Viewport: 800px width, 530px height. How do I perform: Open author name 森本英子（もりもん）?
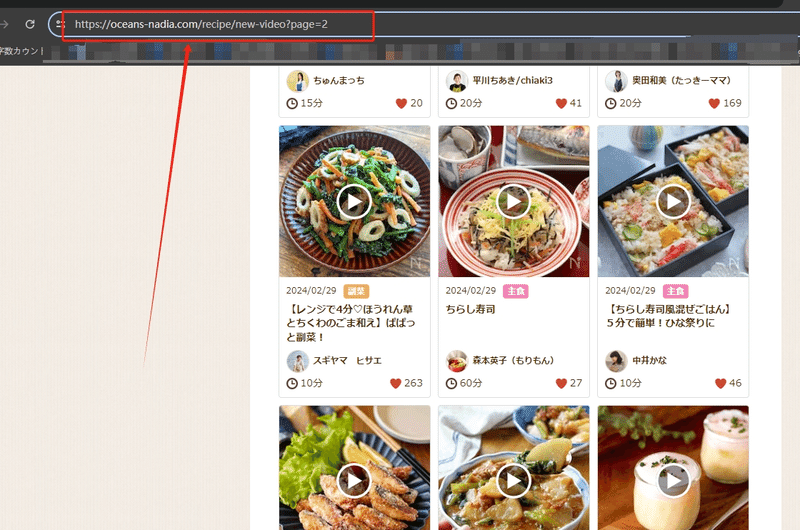point(513,361)
